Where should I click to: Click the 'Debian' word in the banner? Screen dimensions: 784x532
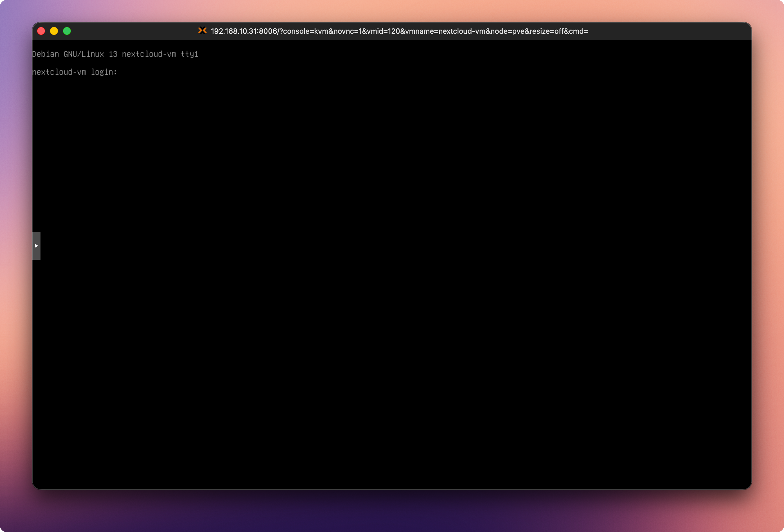[45, 54]
